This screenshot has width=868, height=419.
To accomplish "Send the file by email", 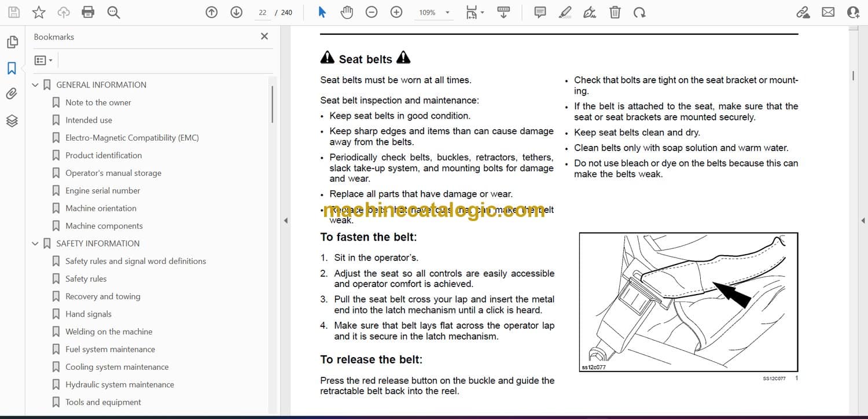I will [x=828, y=12].
